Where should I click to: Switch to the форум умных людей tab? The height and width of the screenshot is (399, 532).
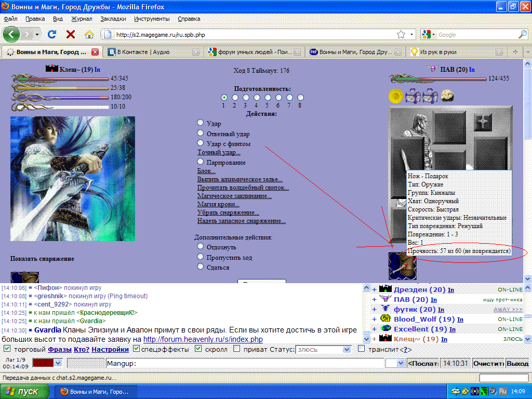[x=255, y=52]
